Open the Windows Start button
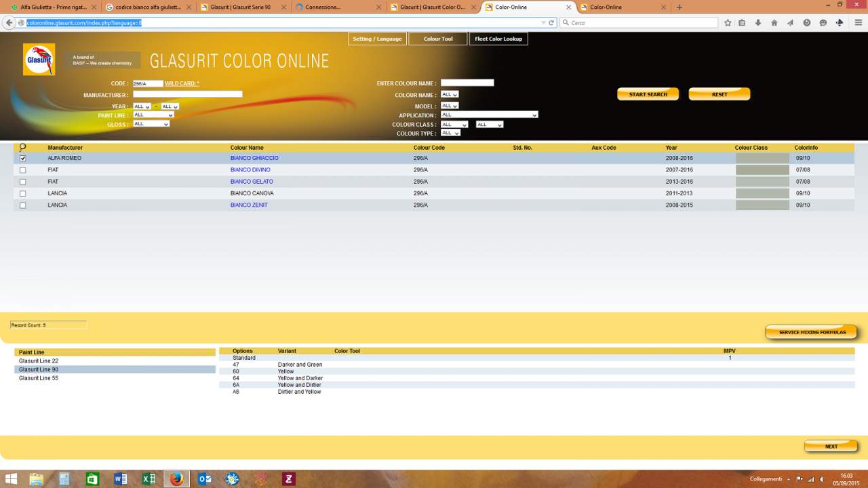Screen dimensions: 868x488 [x=12, y=479]
